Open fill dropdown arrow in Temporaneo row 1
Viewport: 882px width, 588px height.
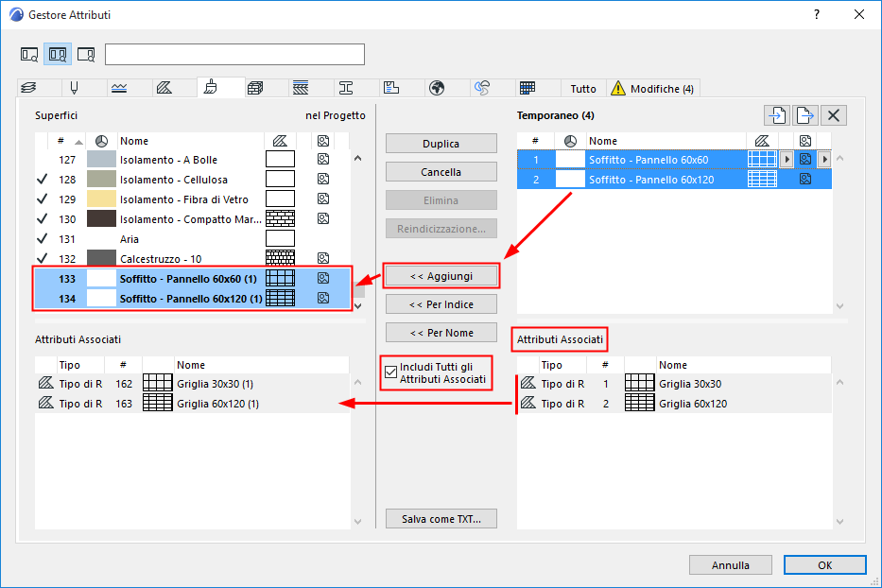click(787, 159)
